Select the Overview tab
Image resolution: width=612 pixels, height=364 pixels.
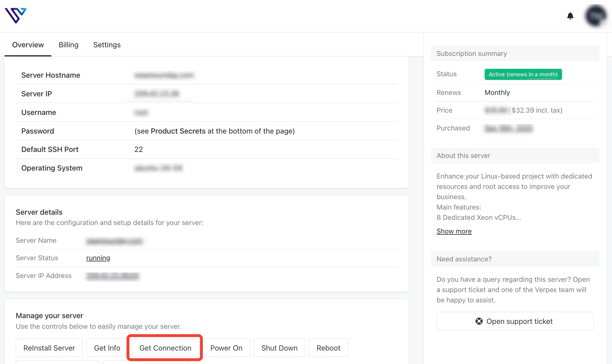tap(28, 45)
